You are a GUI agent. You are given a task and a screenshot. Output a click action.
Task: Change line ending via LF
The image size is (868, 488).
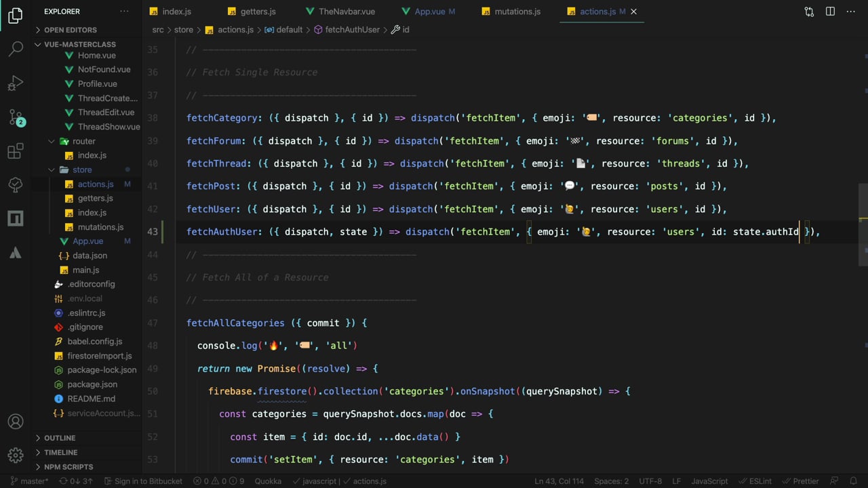(677, 481)
